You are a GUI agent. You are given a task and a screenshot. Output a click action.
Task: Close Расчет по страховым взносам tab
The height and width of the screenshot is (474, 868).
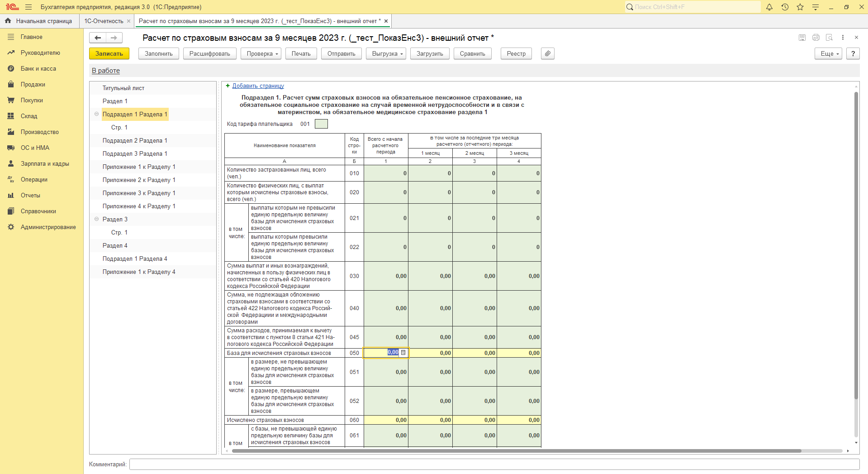(386, 21)
